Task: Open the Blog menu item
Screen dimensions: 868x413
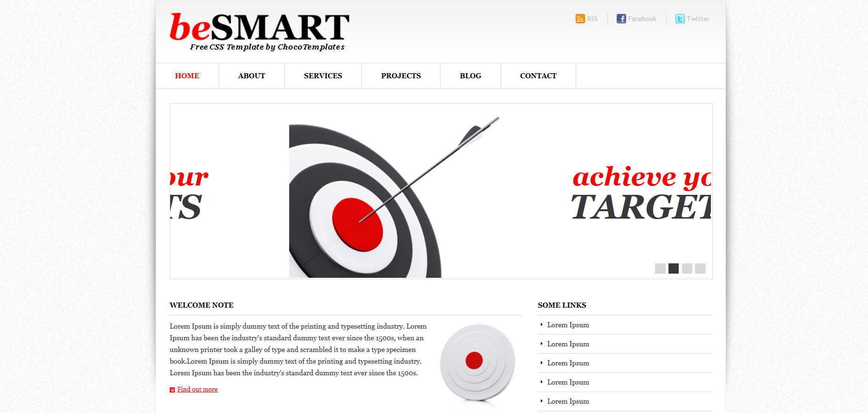Action: [470, 76]
